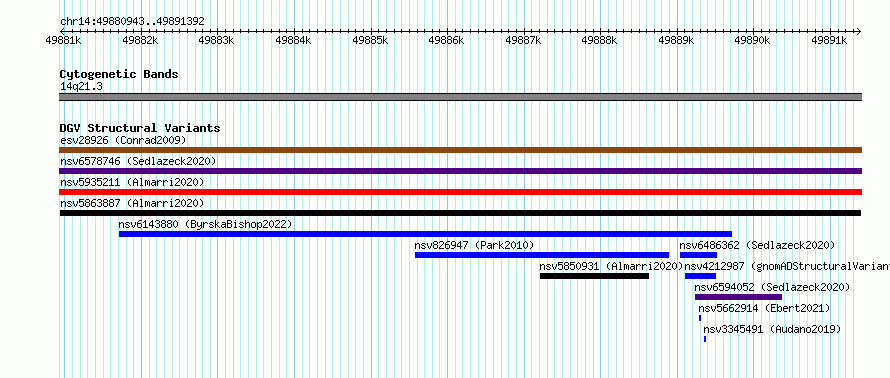Click the 49886k ruler position label
The height and width of the screenshot is (378, 890).
pyautogui.click(x=447, y=40)
